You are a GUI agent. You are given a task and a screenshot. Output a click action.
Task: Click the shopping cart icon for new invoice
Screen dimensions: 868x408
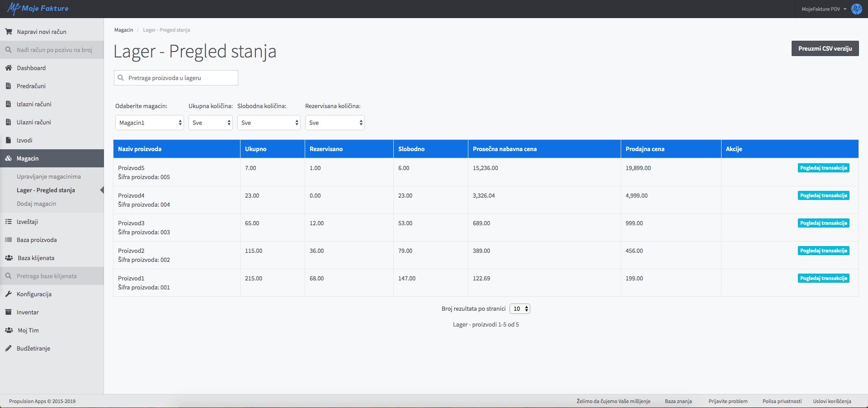tap(9, 32)
